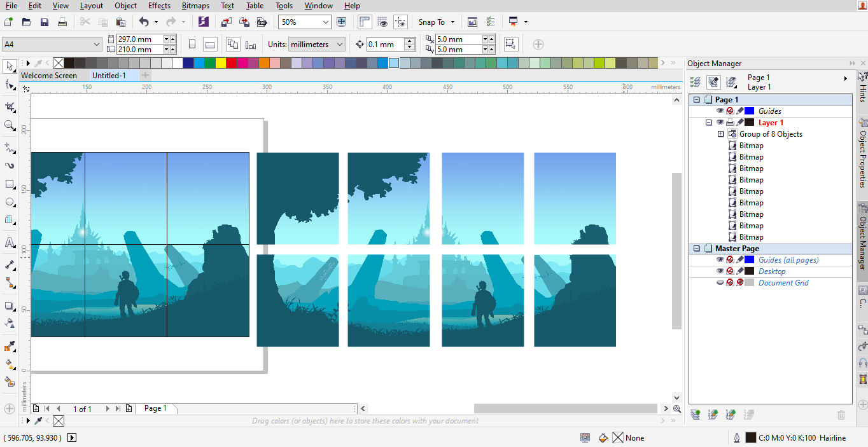This screenshot has width=868, height=447.
Task: Click the Zoom navigator button at bottom right
Action: (676, 409)
